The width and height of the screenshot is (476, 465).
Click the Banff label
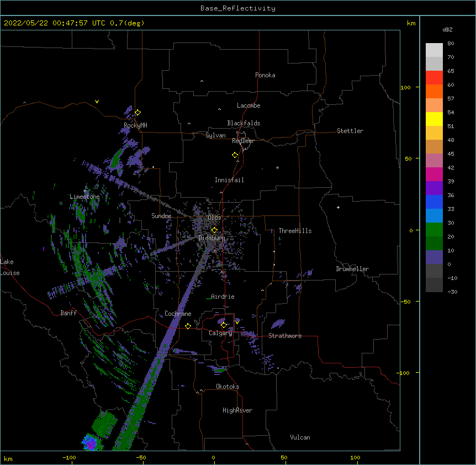point(68,313)
